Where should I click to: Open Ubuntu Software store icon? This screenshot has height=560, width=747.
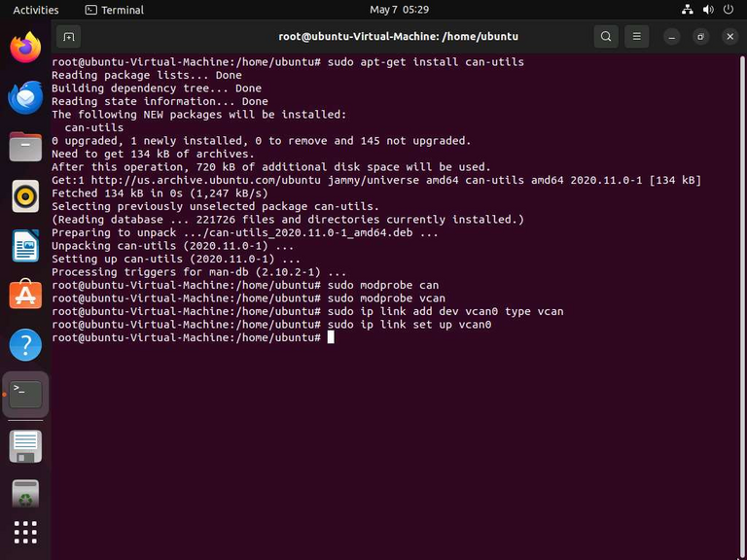click(25, 296)
